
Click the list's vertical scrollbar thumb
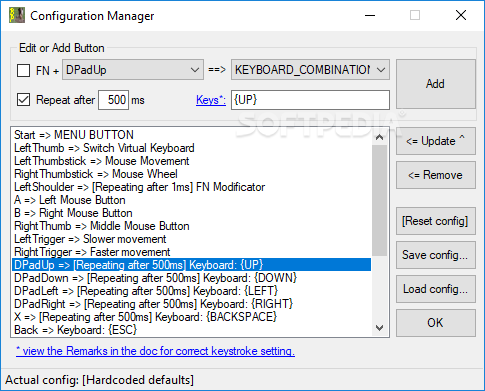pyautogui.click(x=379, y=201)
